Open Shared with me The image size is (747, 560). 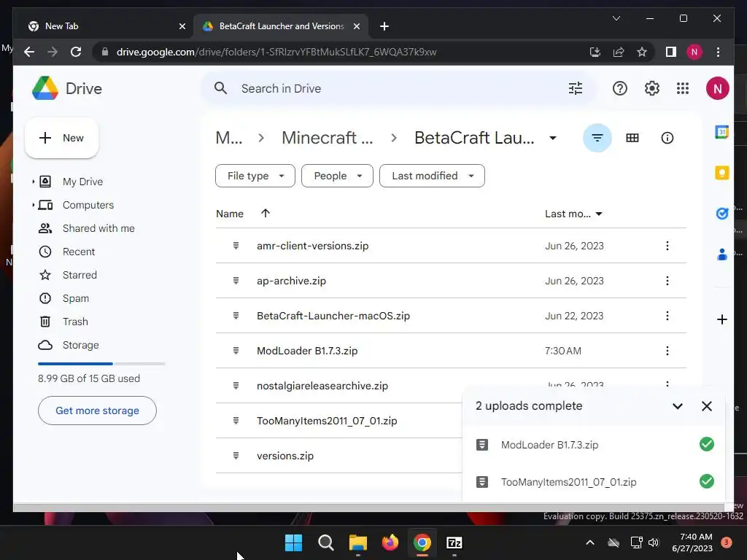[x=98, y=228]
